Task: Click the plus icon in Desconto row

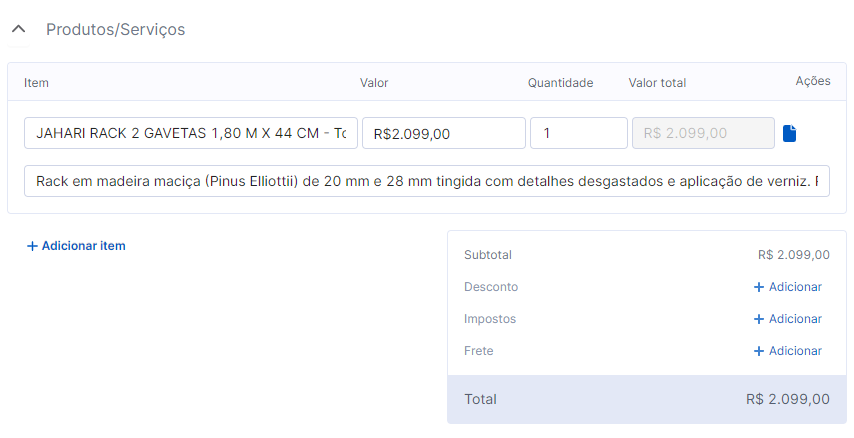Action: coord(759,287)
